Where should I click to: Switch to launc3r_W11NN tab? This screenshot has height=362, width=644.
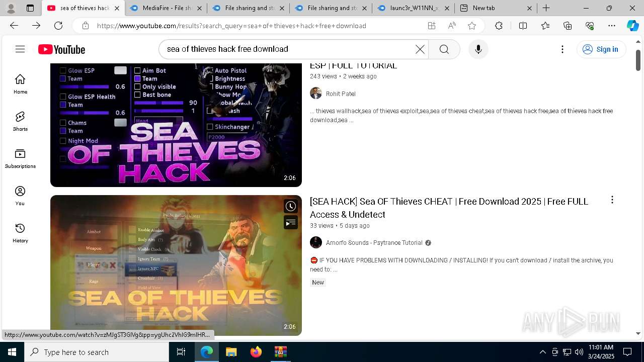[413, 8]
